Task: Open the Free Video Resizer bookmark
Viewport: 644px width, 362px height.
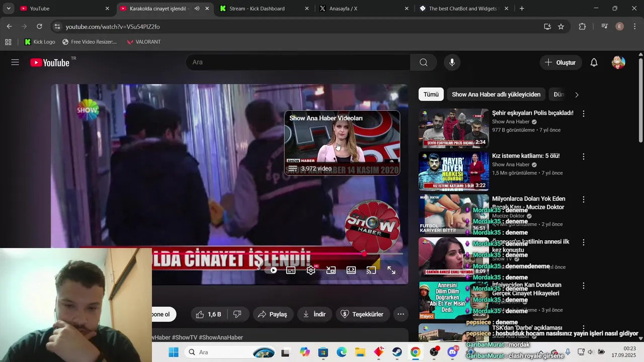Action: [90, 42]
